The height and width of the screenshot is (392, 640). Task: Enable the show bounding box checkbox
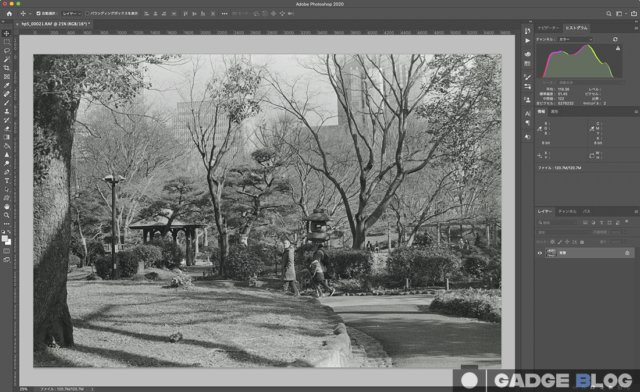pyautogui.click(x=87, y=13)
